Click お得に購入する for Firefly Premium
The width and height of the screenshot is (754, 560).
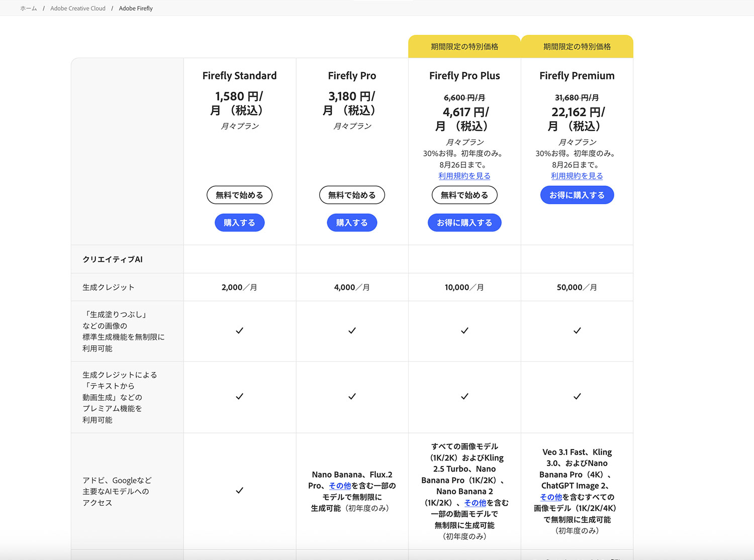(x=577, y=195)
